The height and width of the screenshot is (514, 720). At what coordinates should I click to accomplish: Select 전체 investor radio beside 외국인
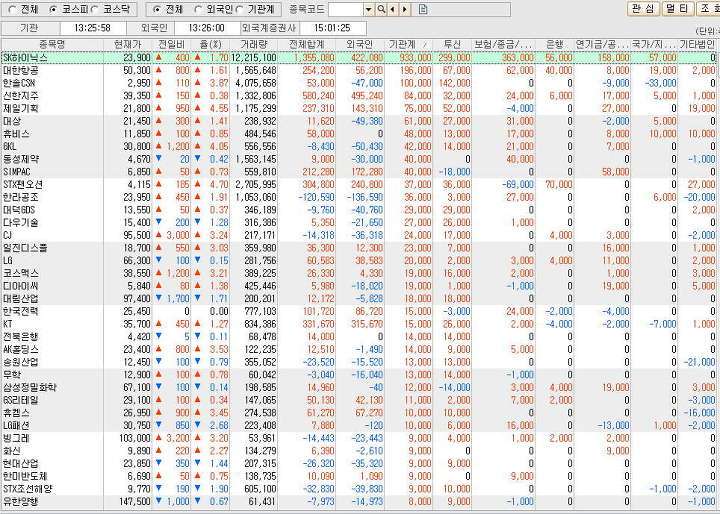[157, 9]
